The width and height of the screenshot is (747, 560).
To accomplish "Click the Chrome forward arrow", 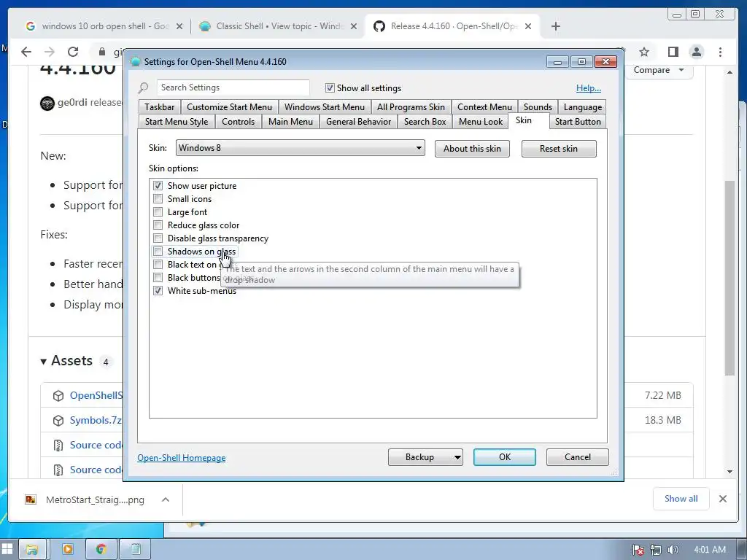I will 49,52.
